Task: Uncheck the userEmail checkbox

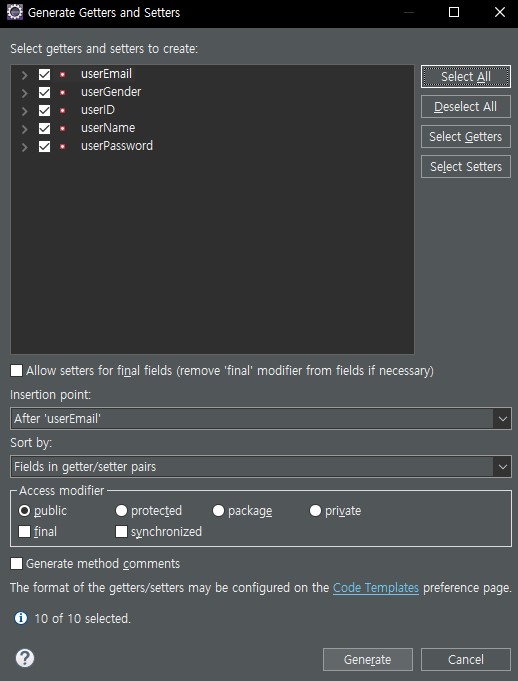Action: [x=44, y=74]
